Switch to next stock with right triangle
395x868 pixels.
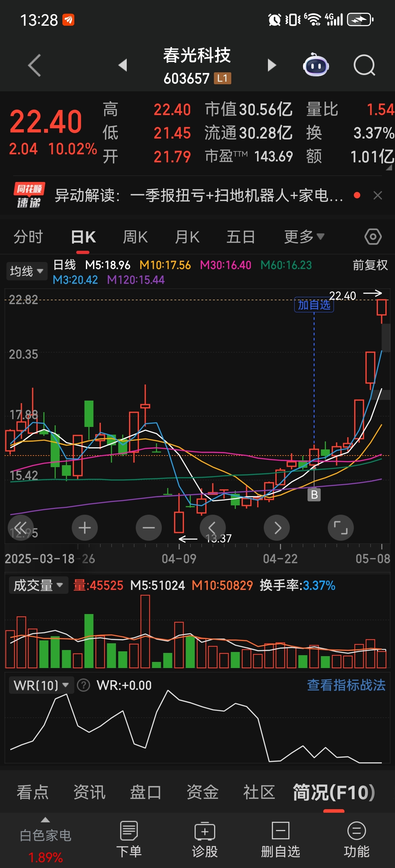point(272,65)
